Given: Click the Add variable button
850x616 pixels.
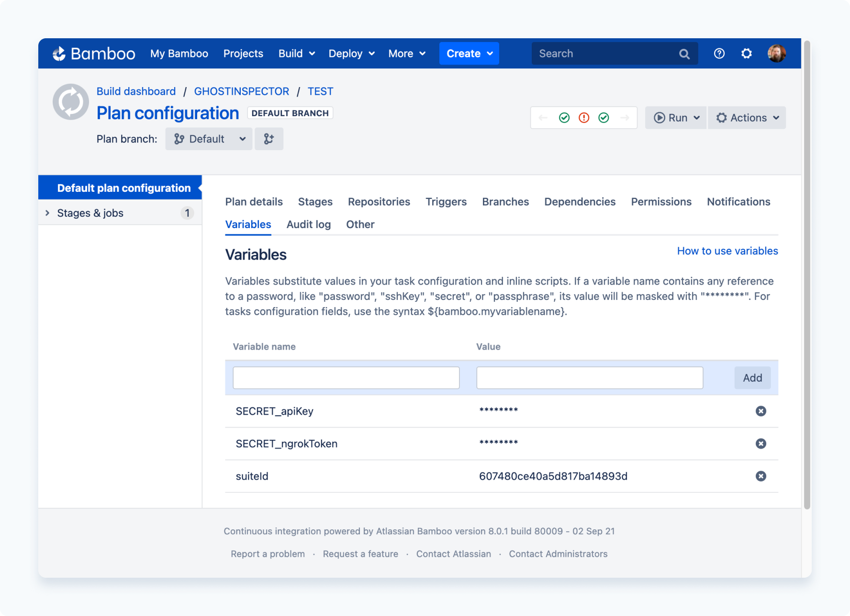Looking at the screenshot, I should (752, 377).
